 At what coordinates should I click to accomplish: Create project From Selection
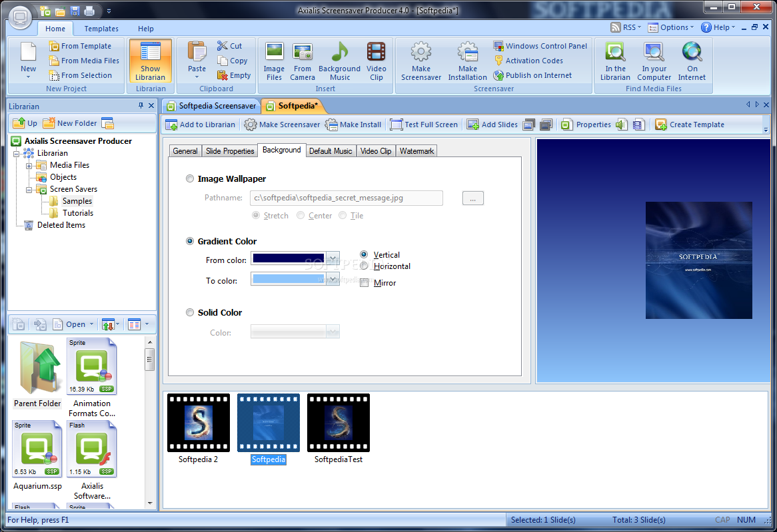tap(80, 75)
